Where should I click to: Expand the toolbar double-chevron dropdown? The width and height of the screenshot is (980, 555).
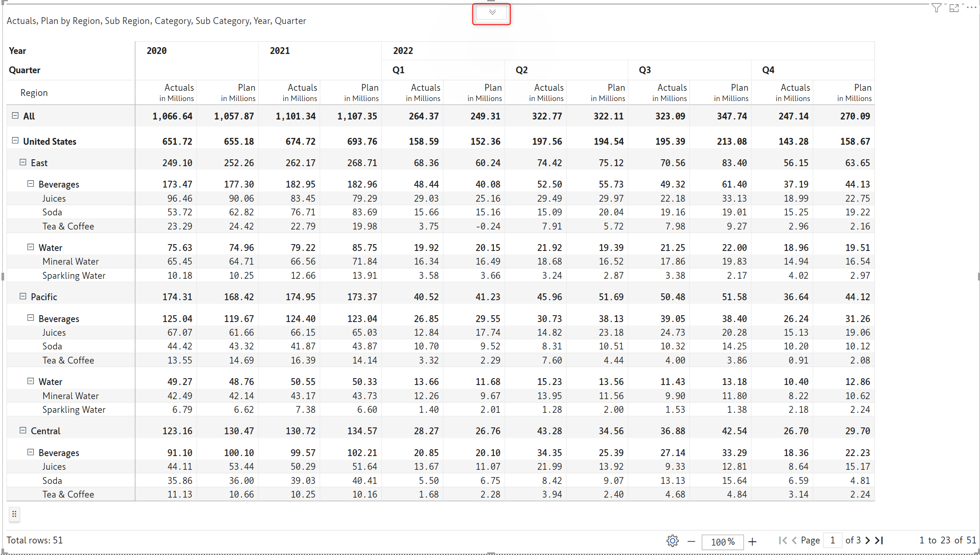(492, 12)
